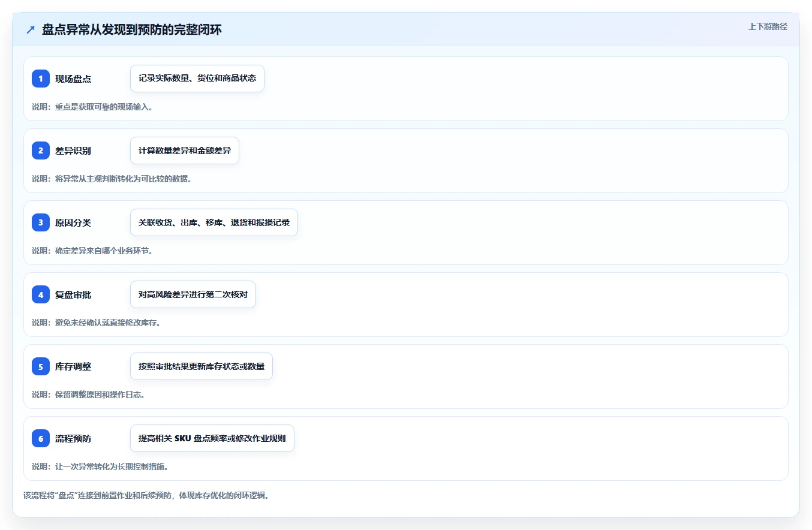Select the 现场盘点 step title

(73, 79)
